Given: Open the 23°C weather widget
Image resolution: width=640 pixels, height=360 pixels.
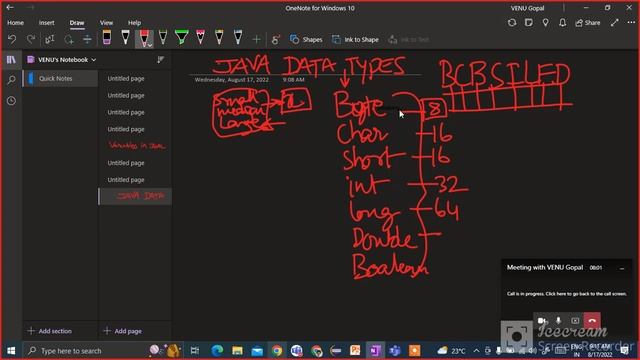Looking at the screenshot, I should 451,351.
